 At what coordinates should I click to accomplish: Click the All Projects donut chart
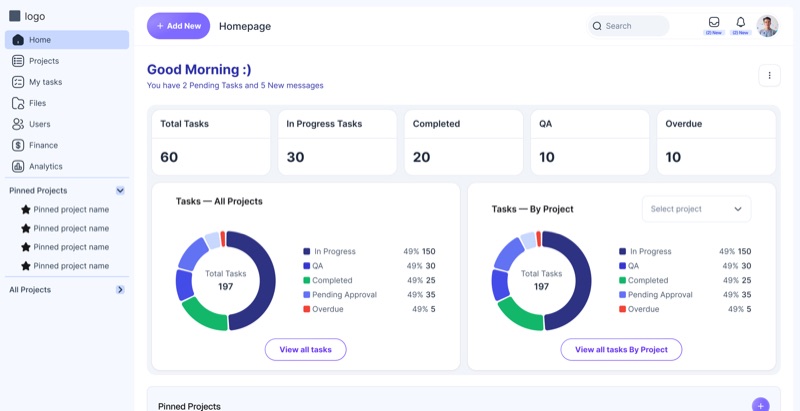[x=226, y=280]
